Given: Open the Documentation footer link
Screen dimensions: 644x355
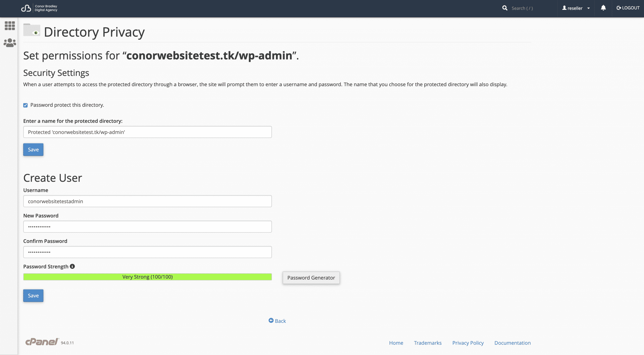Looking at the screenshot, I should tap(512, 343).
